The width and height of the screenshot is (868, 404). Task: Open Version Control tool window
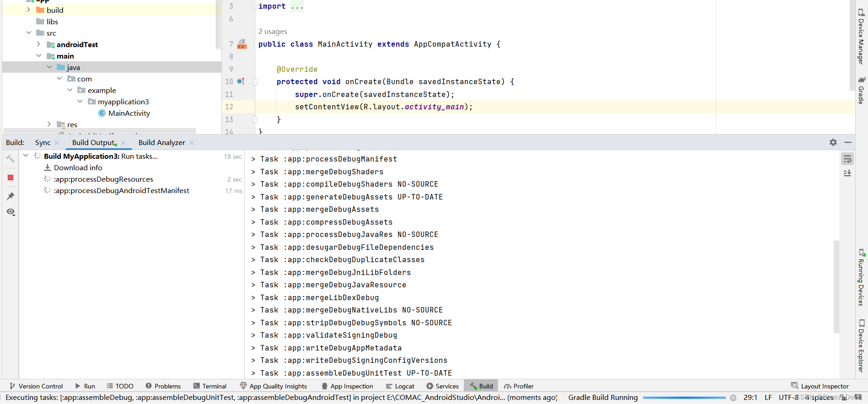(36, 386)
